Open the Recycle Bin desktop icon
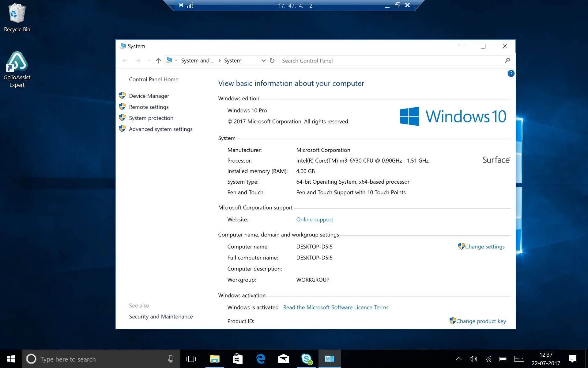 [17, 17]
